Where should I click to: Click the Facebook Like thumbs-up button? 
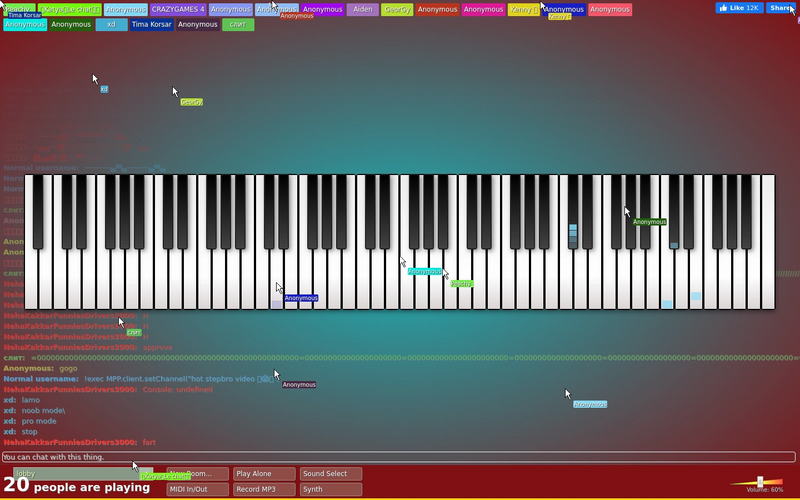[739, 8]
